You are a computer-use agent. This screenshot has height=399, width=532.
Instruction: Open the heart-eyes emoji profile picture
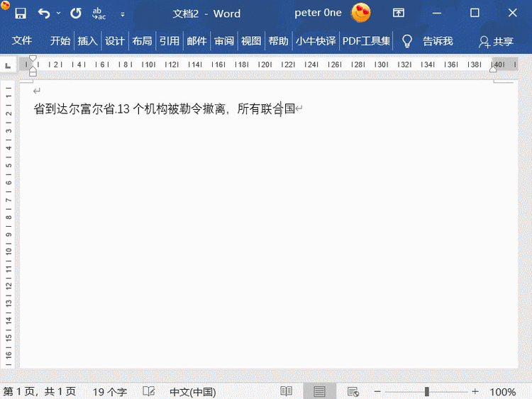click(360, 13)
